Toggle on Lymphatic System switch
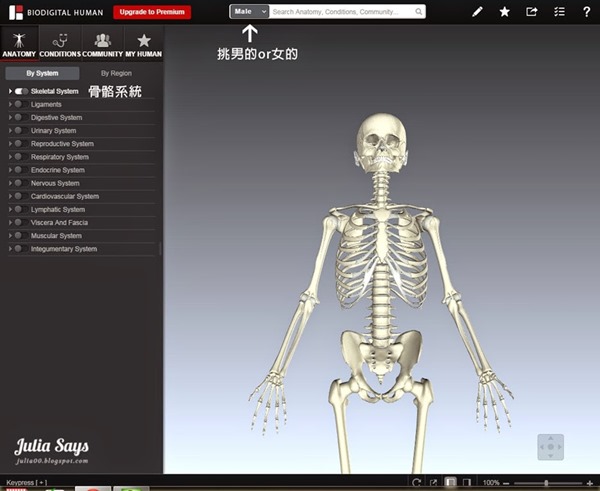The height and width of the screenshot is (491, 600). (21, 209)
